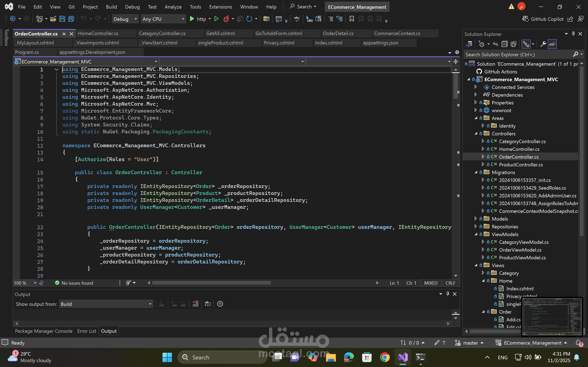This screenshot has width=588, height=367.
Task: Open the Error List tab
Action: 87,331
